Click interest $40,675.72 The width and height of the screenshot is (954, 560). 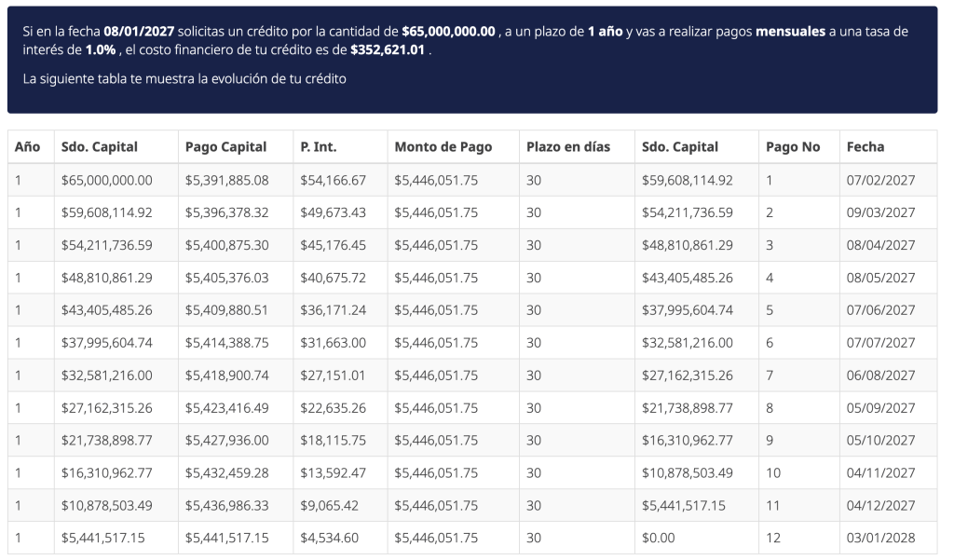333,278
